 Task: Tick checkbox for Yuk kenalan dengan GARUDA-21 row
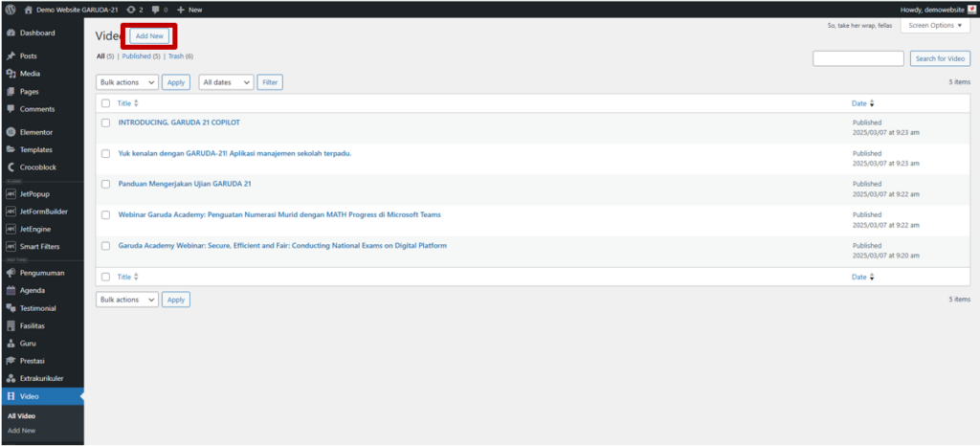coord(105,154)
